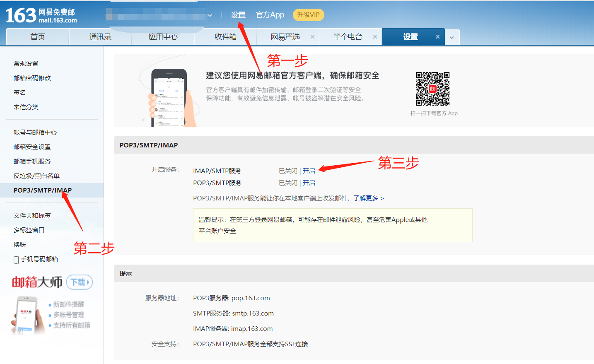
Task: Enable POP3/SMTP service via 开启
Action: pos(309,183)
